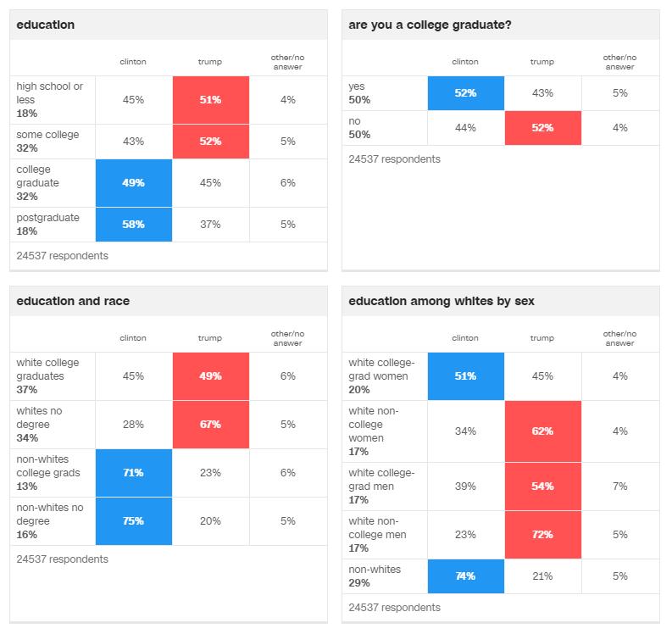Click the 'yes' row in college graduate table
672x634 pixels.
pyautogui.click(x=358, y=86)
